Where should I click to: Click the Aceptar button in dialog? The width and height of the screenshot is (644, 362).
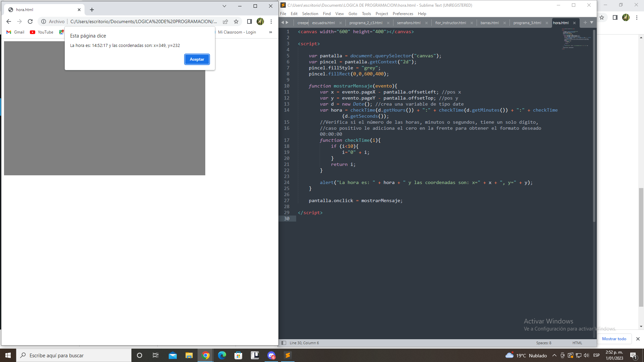point(196,59)
